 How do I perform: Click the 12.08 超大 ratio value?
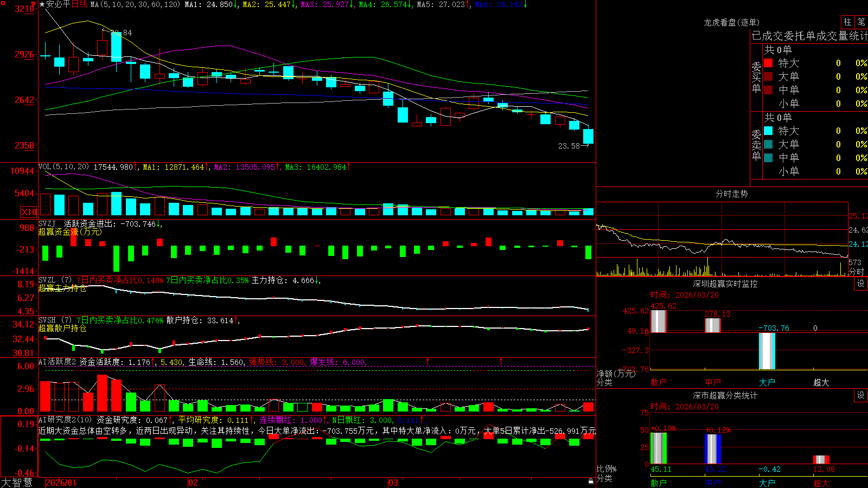824,469
